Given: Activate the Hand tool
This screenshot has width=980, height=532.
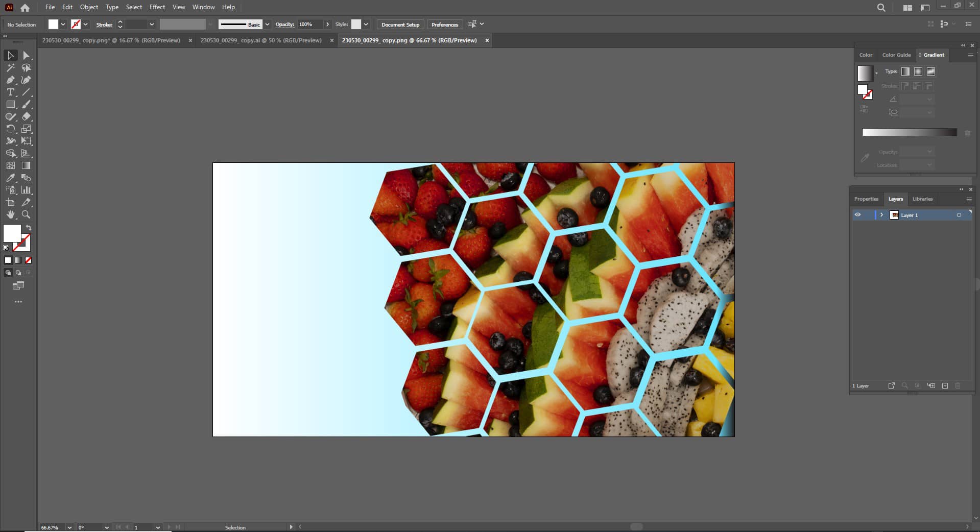Looking at the screenshot, I should (10, 214).
